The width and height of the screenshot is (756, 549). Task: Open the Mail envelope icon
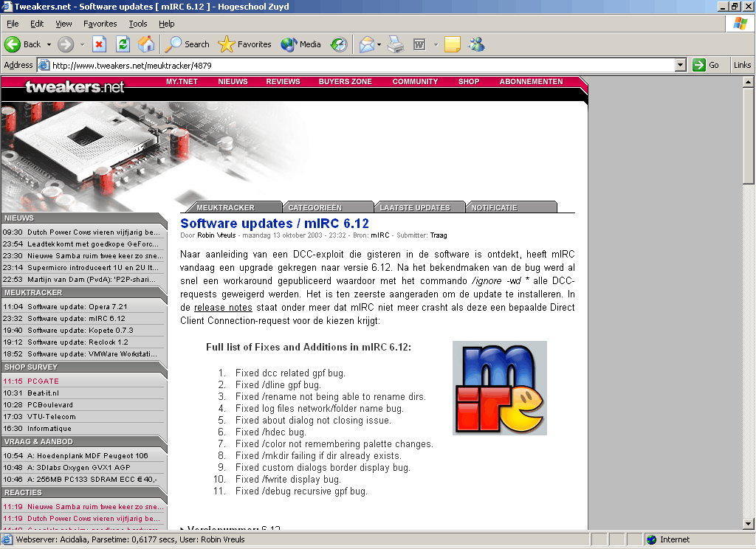[x=367, y=44]
